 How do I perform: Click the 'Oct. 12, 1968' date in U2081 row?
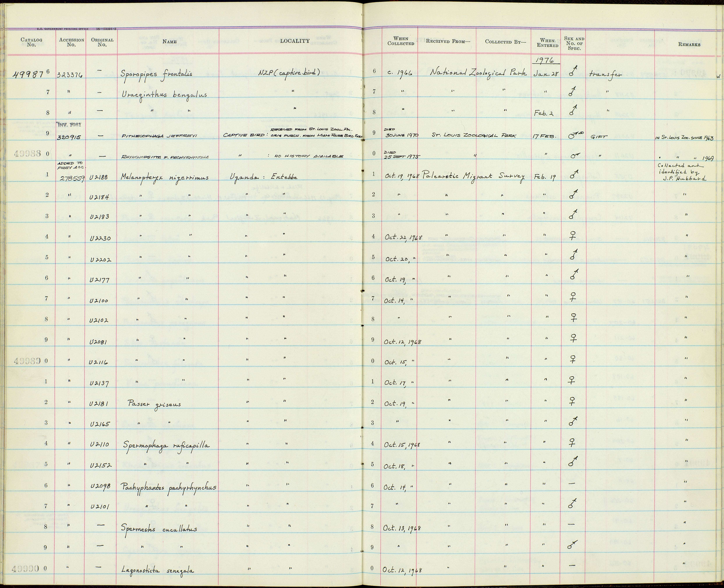pos(403,342)
